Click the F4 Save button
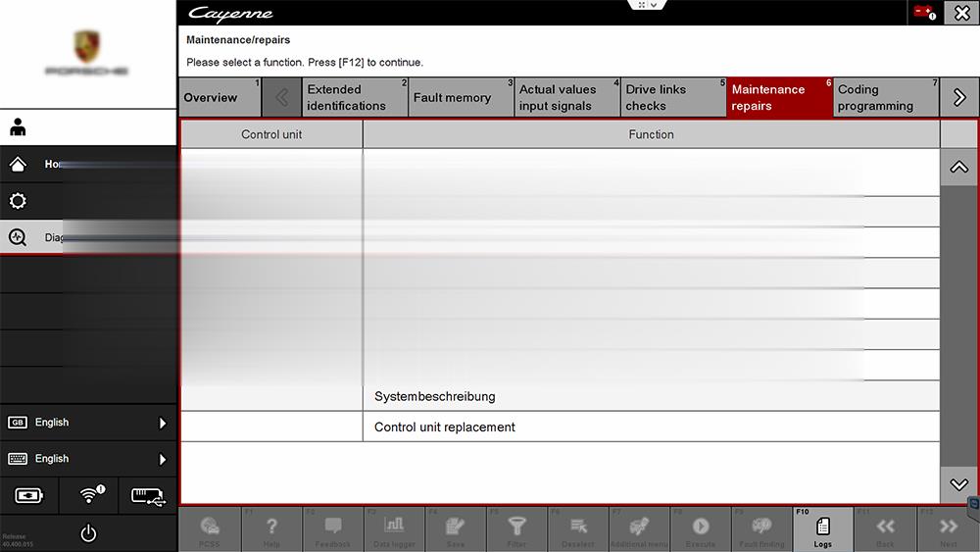 (x=455, y=530)
